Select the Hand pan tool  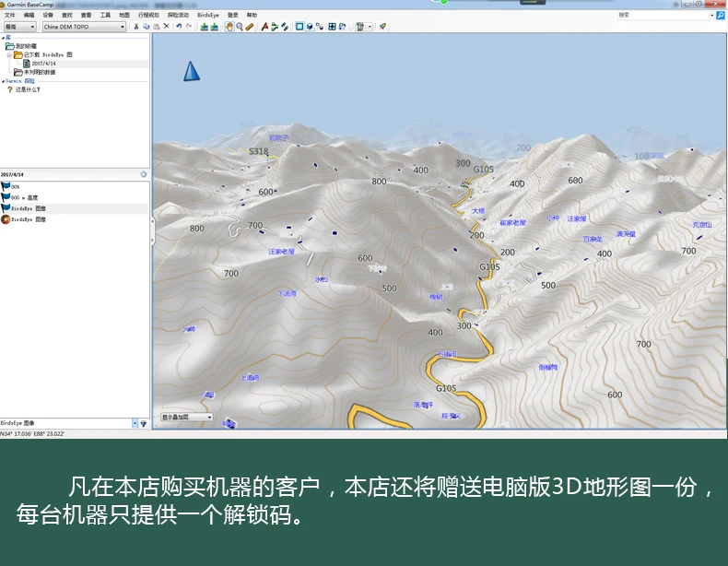tap(229, 27)
